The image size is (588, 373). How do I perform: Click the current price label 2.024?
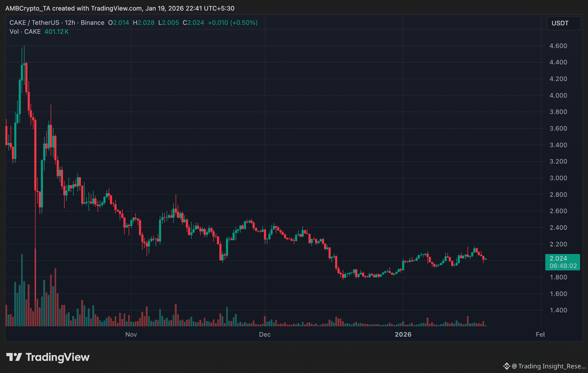pos(558,259)
